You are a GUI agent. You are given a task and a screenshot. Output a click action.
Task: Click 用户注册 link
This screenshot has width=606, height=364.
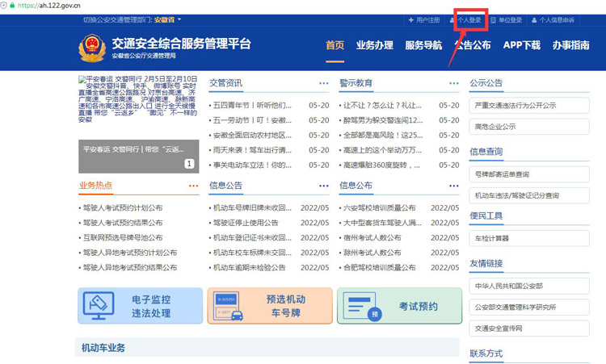coord(424,20)
